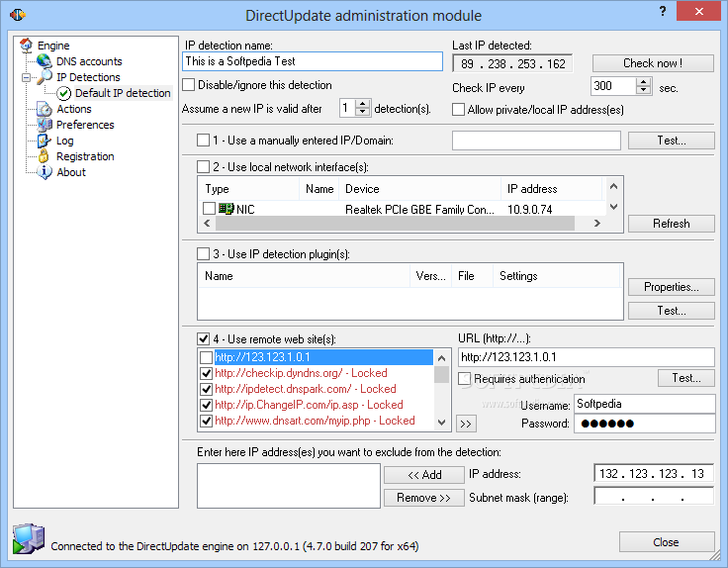The image size is (728, 568).
Task: Enable Disable/ignore this detection checkbox
Action: pyautogui.click(x=189, y=84)
